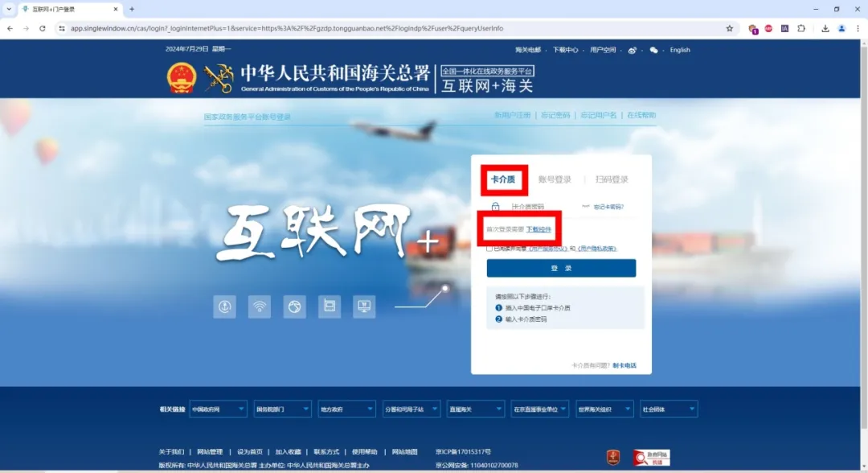Open 下载中心 in top menu
Screen dimensions: 868x473
[x=565, y=50]
